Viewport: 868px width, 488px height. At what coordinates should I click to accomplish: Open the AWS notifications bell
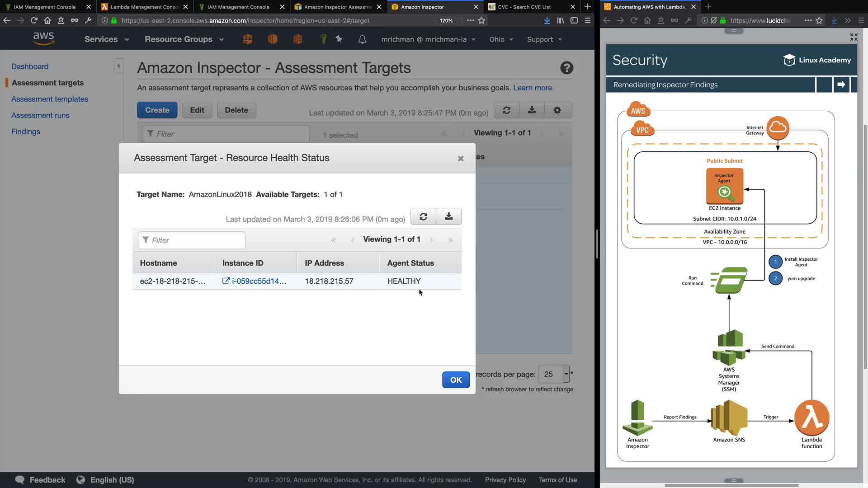pos(362,40)
